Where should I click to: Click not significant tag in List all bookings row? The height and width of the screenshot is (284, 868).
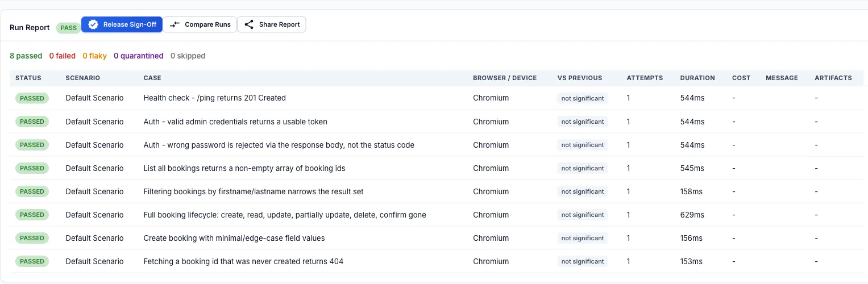point(583,168)
